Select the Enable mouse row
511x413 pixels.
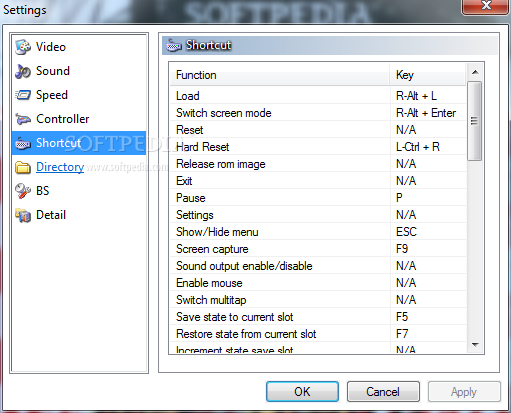tap(318, 283)
